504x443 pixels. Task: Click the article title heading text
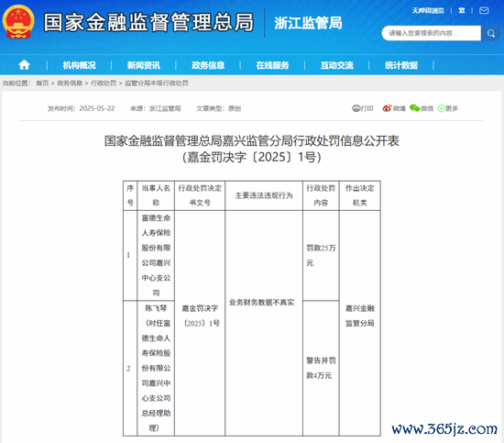[252, 149]
